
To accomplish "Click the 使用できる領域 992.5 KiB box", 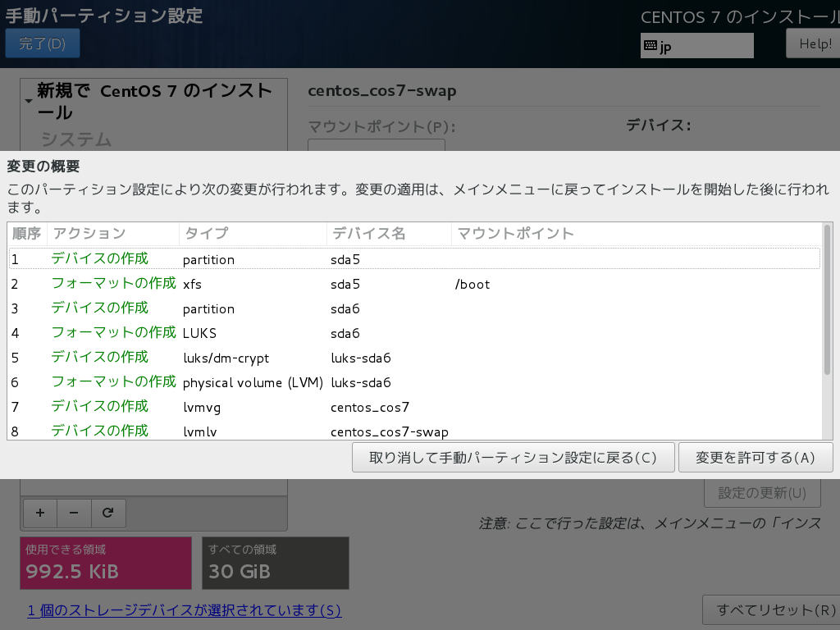I will 106,563.
